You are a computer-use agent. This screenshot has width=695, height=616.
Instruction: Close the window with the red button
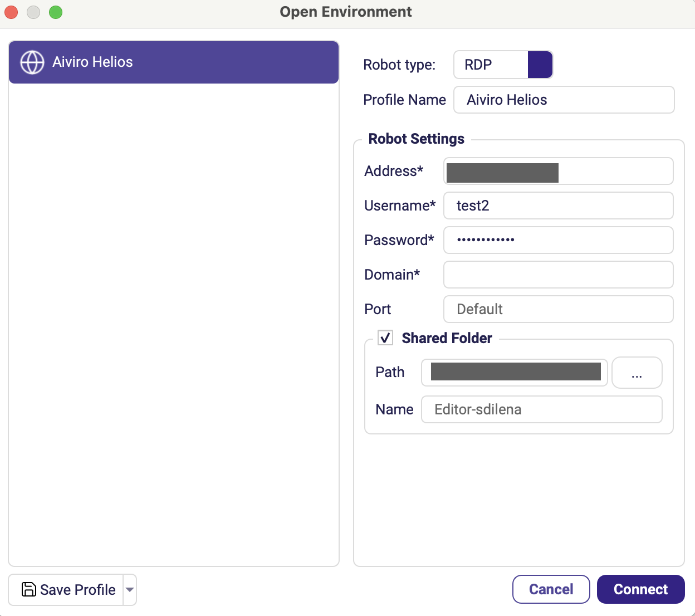11,12
